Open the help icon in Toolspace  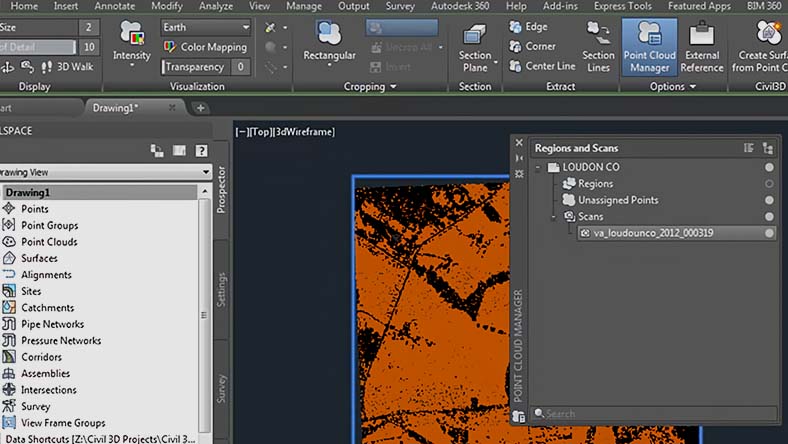pos(201,150)
